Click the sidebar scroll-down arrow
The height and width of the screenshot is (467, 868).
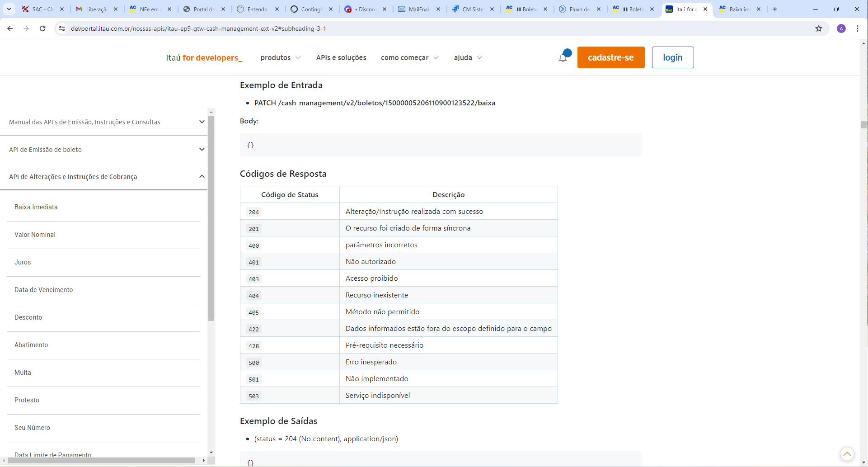tap(211, 453)
